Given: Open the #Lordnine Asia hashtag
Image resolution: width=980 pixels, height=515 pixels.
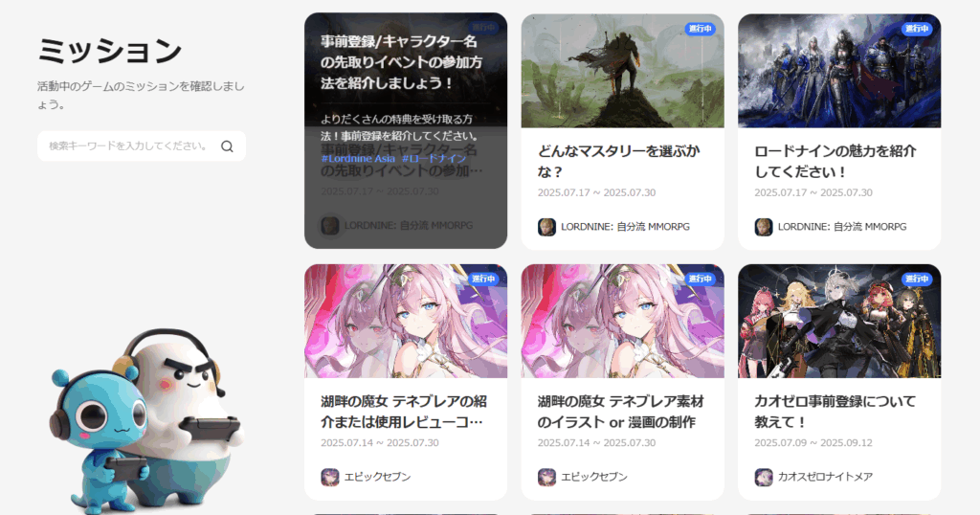Looking at the screenshot, I should [x=358, y=159].
